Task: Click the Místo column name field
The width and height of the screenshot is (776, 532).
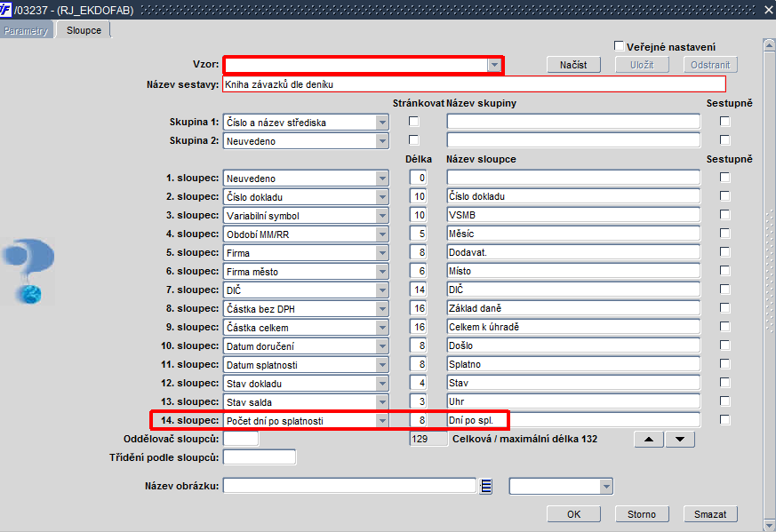Action: 573,271
